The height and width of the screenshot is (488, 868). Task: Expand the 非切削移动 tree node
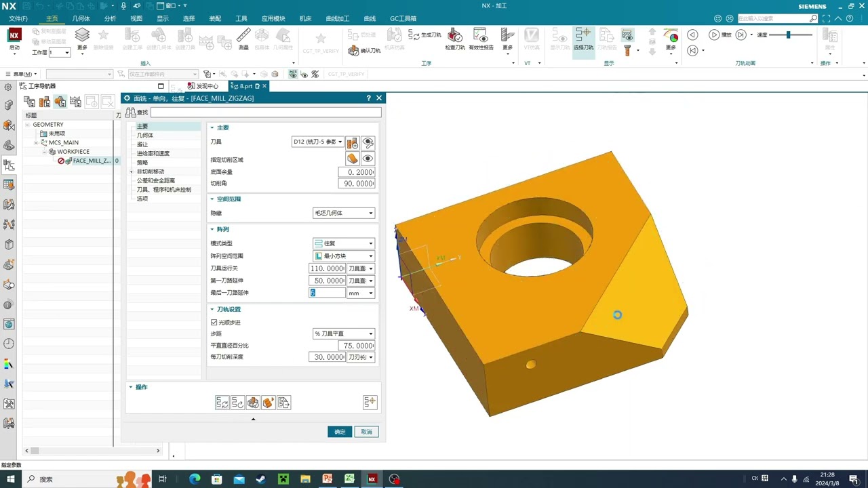[132, 171]
